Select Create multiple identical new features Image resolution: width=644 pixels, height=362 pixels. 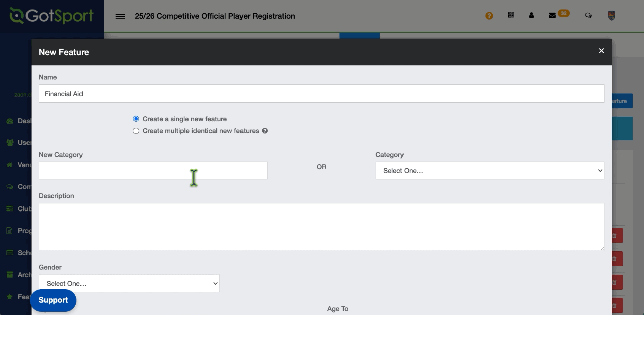coord(136,131)
